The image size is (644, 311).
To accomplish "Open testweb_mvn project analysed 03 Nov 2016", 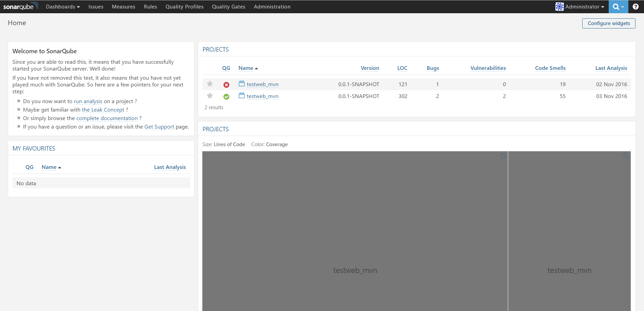I will click(262, 96).
